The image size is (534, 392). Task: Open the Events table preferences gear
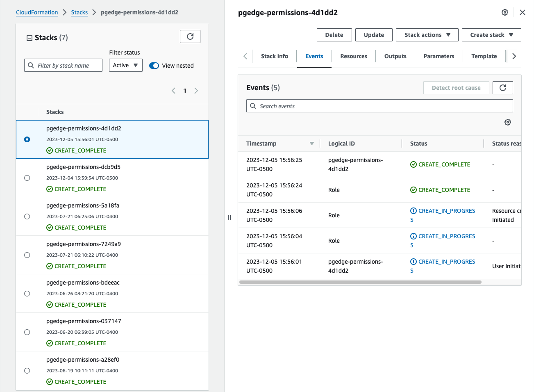[x=508, y=122]
